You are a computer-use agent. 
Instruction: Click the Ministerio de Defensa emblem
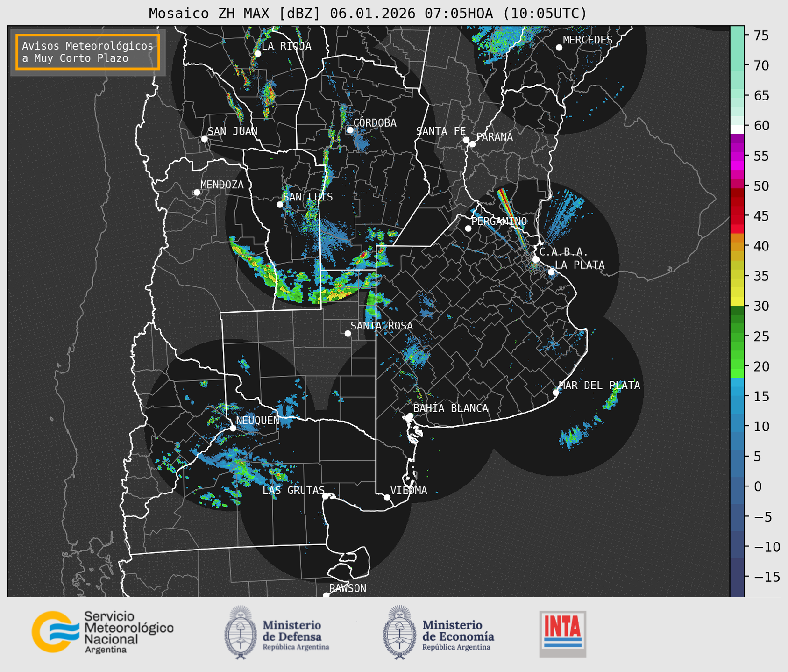(241, 632)
